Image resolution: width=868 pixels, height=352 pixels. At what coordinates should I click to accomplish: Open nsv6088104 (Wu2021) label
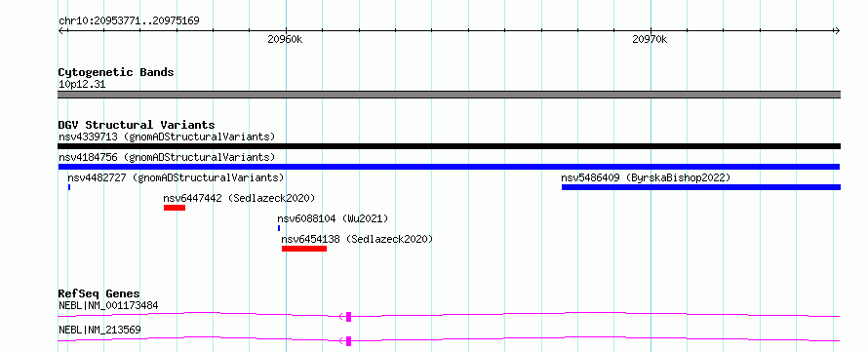pyautogui.click(x=333, y=218)
